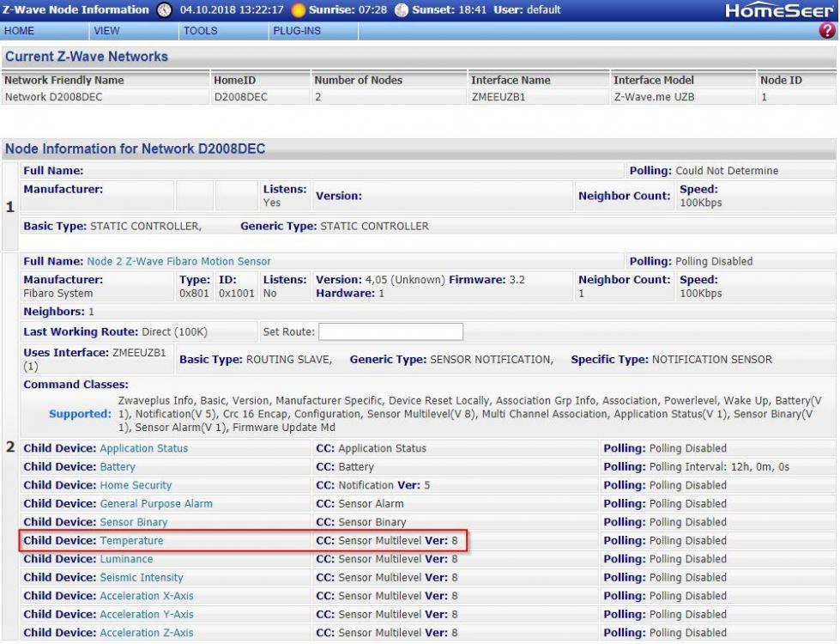Image resolution: width=840 pixels, height=644 pixels.
Task: Click the sunset moon icon
Action: coord(402,9)
